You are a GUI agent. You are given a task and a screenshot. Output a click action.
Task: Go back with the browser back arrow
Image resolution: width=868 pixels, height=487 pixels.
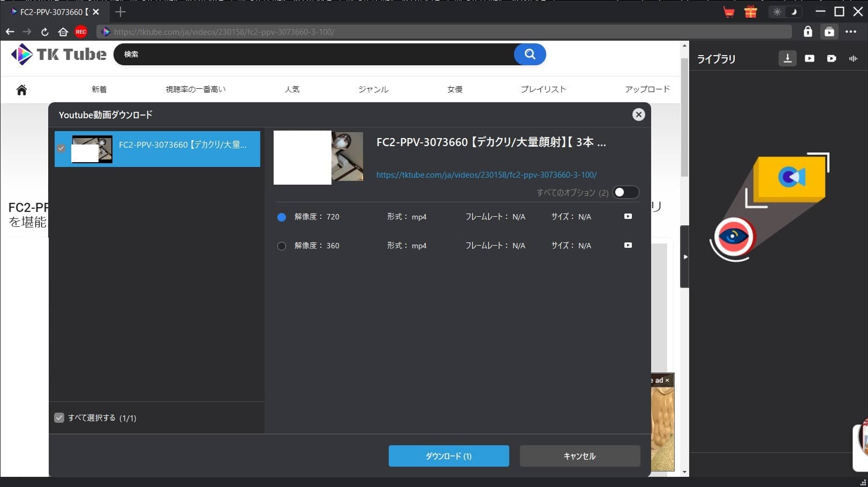coord(10,32)
